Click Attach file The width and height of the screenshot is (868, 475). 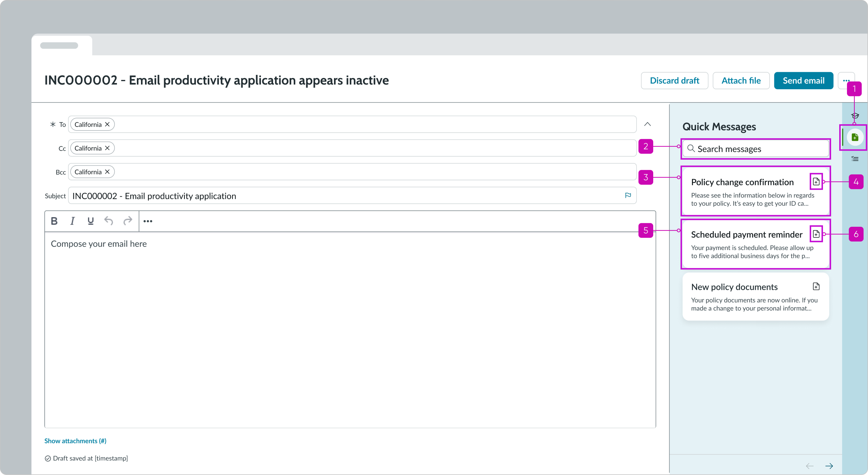741,80
